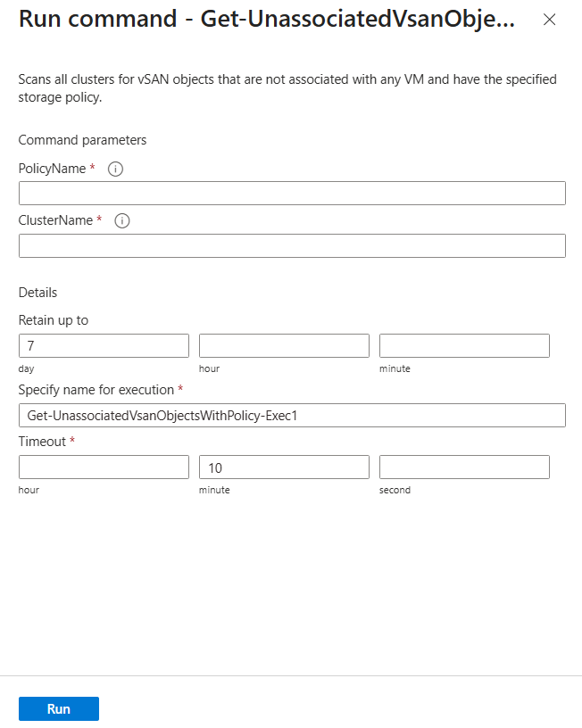Select the Retain up to minute field
The width and height of the screenshot is (582, 728).
[x=464, y=346]
